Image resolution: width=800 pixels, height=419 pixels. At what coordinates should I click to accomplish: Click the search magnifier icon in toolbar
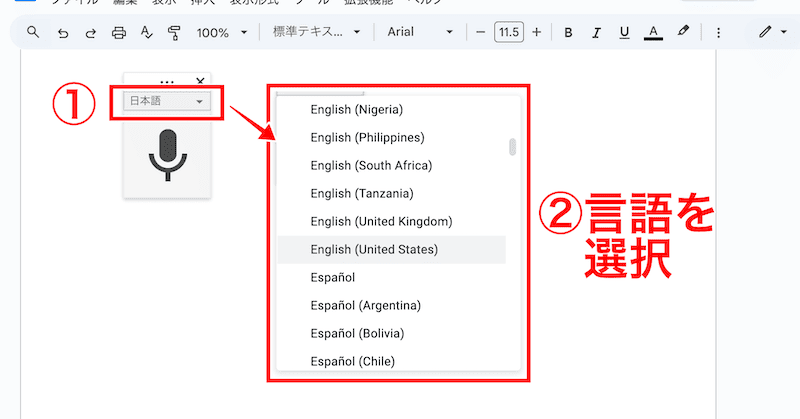point(33,32)
